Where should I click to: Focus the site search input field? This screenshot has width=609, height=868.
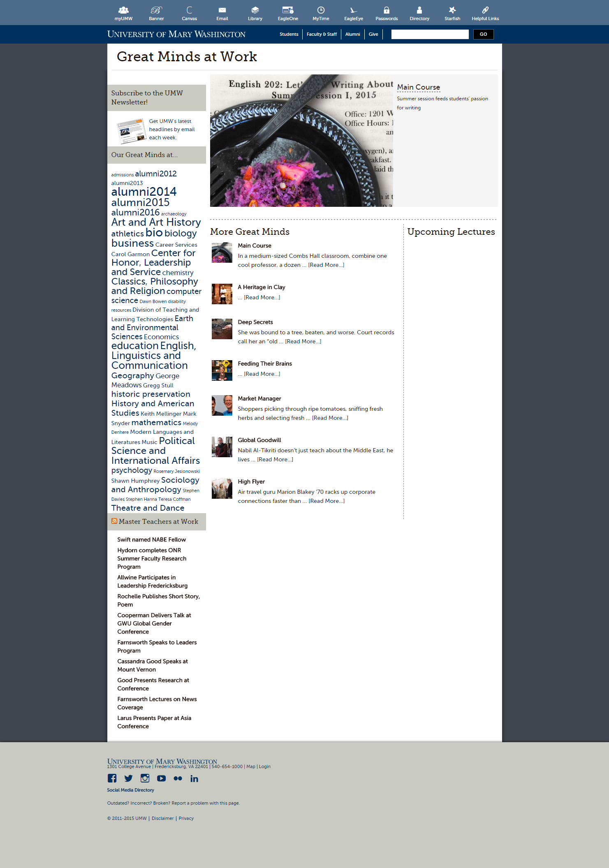tap(430, 34)
